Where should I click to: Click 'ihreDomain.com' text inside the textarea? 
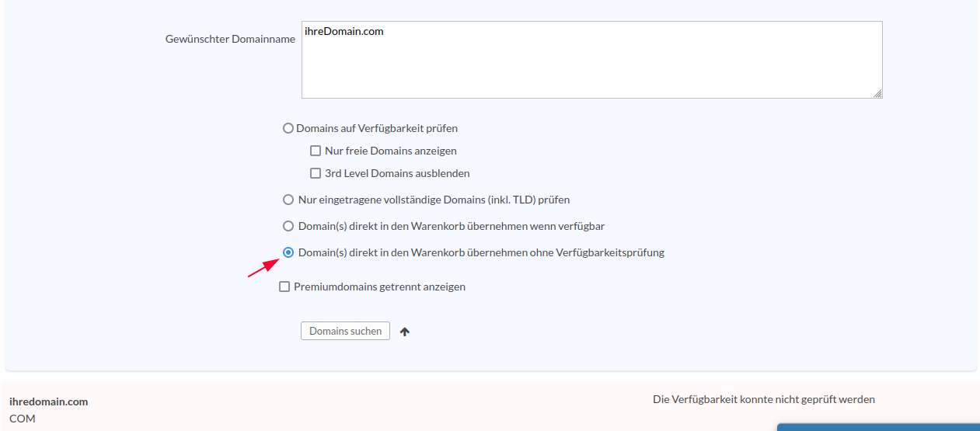[344, 32]
